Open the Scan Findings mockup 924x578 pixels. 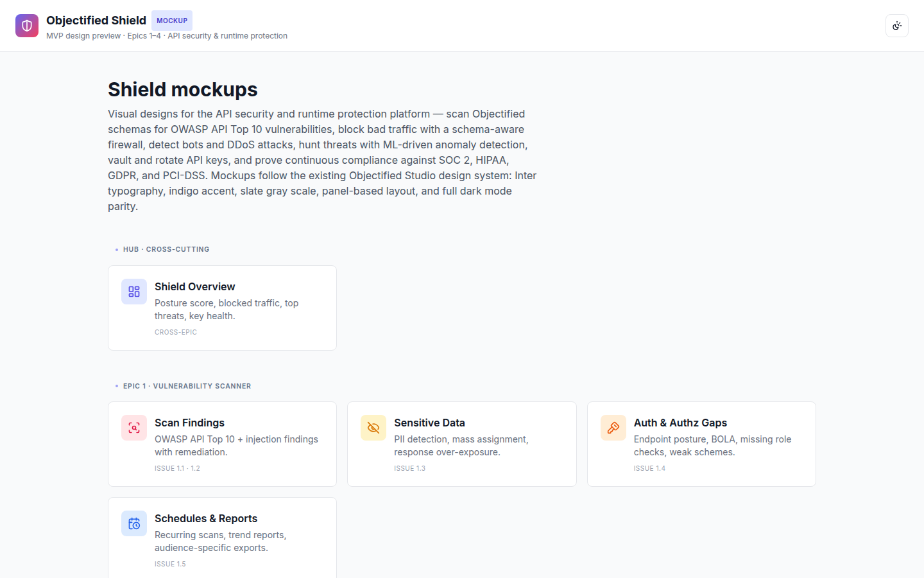click(x=222, y=444)
